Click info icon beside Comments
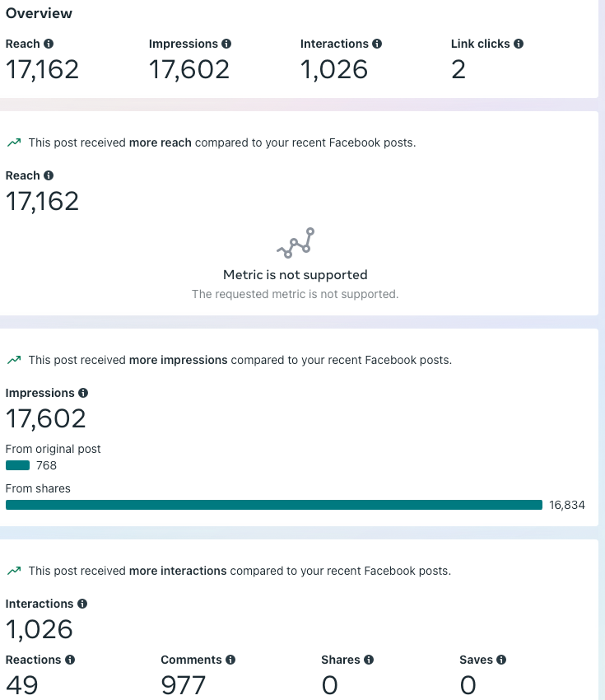 click(230, 660)
